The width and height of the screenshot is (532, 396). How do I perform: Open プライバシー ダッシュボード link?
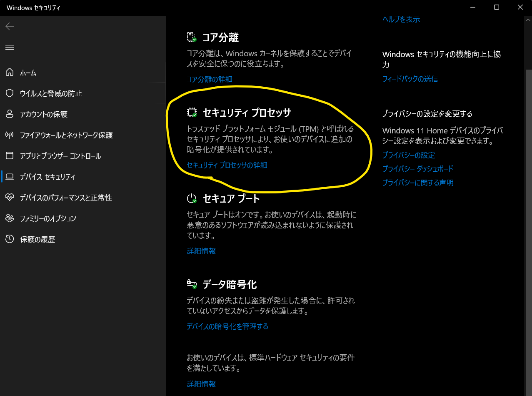[418, 169]
